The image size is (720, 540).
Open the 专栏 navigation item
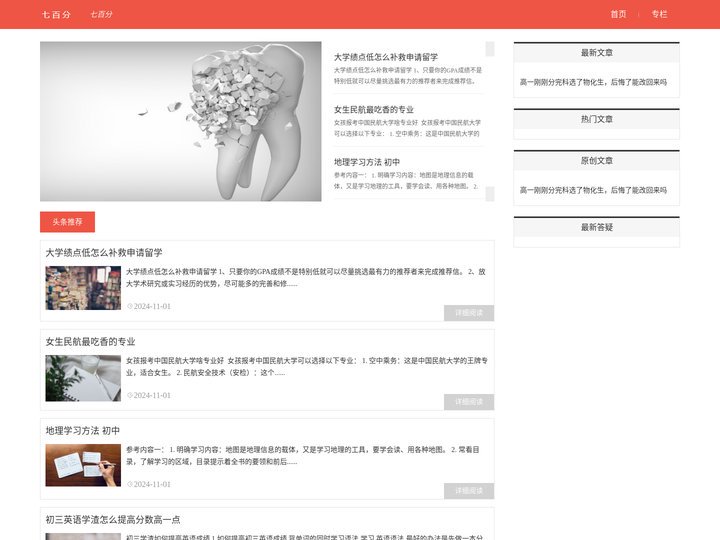[659, 14]
